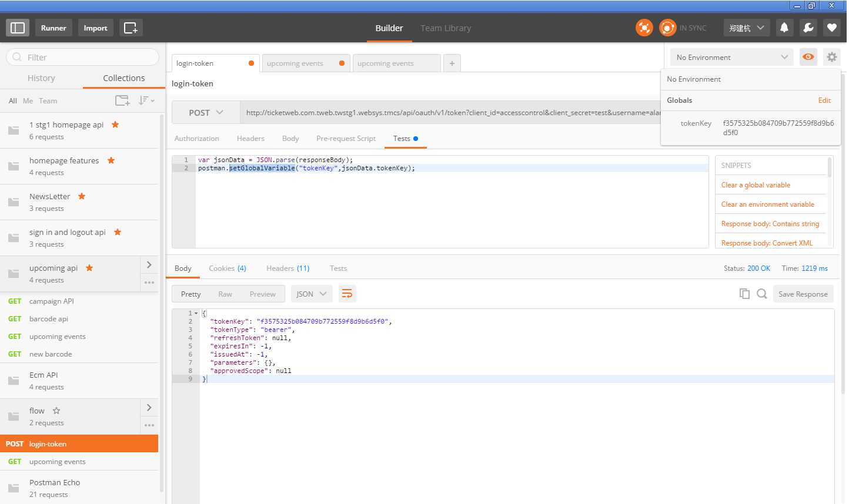Click the orange Interceptor satellite icon
The height and width of the screenshot is (504, 849).
(x=644, y=28)
